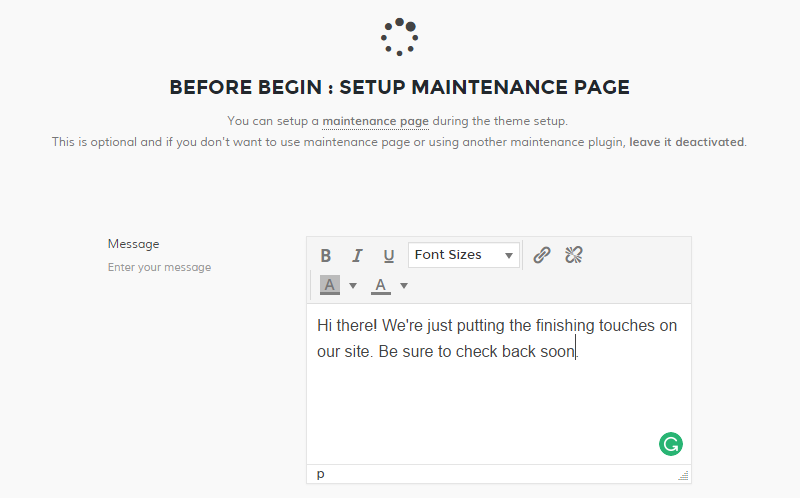Click the remove link icon
Image resolution: width=800 pixels, height=498 pixels.
(x=574, y=255)
